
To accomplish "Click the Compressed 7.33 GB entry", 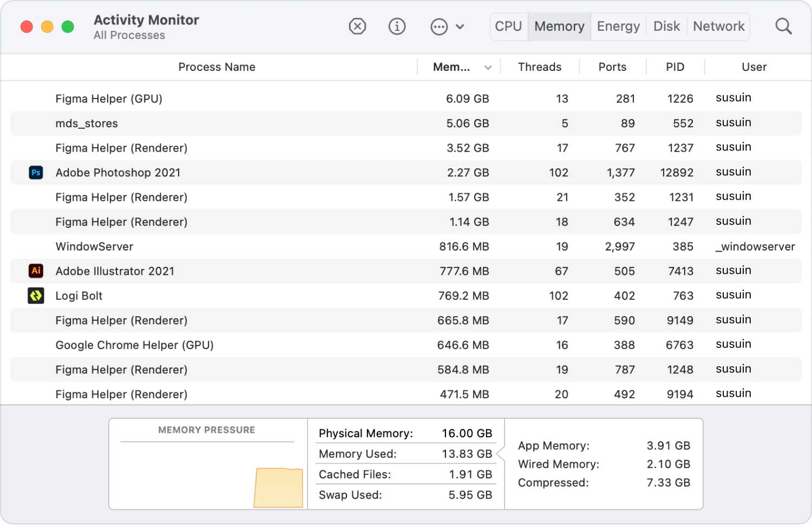I will pos(604,482).
